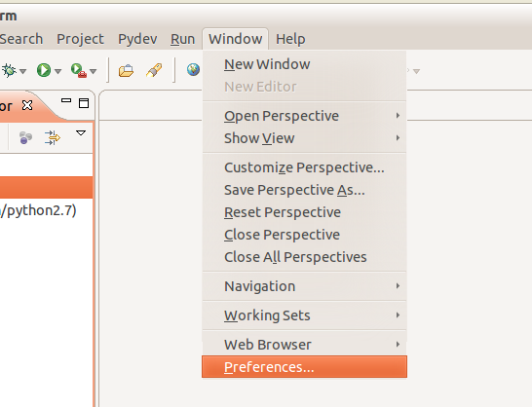Viewport: 532px width, 407px height.
Task: Click the Collapse All icon in explorer
Action: click(25, 137)
